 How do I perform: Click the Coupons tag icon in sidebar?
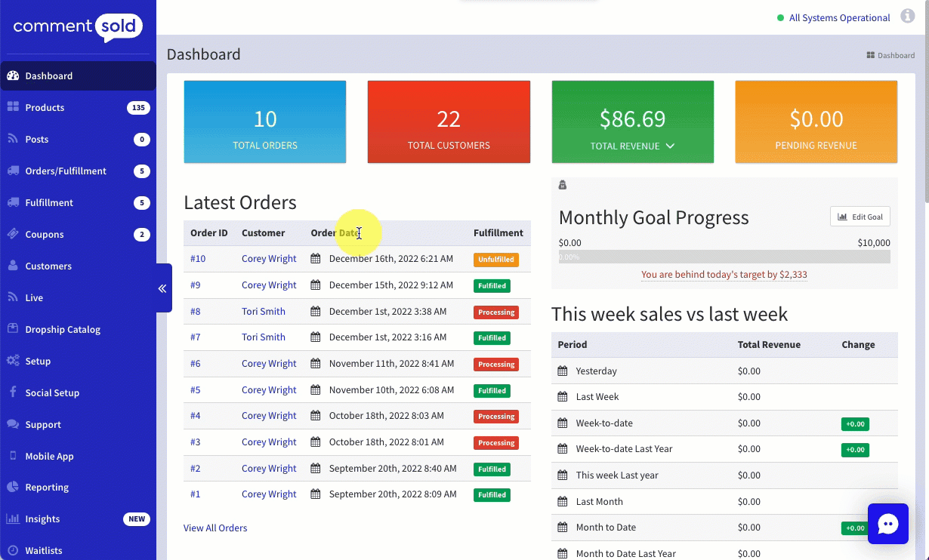click(x=13, y=234)
